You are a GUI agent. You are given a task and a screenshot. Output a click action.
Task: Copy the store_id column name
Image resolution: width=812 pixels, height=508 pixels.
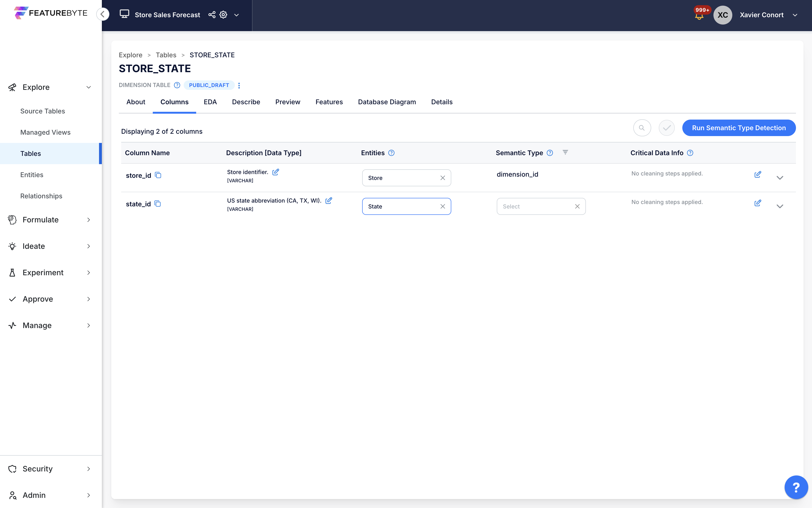[158, 175]
